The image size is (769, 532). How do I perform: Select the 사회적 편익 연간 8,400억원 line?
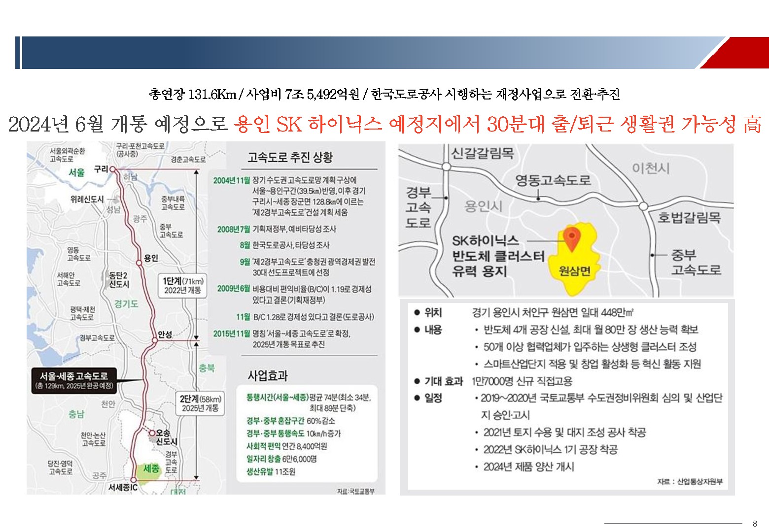(286, 446)
